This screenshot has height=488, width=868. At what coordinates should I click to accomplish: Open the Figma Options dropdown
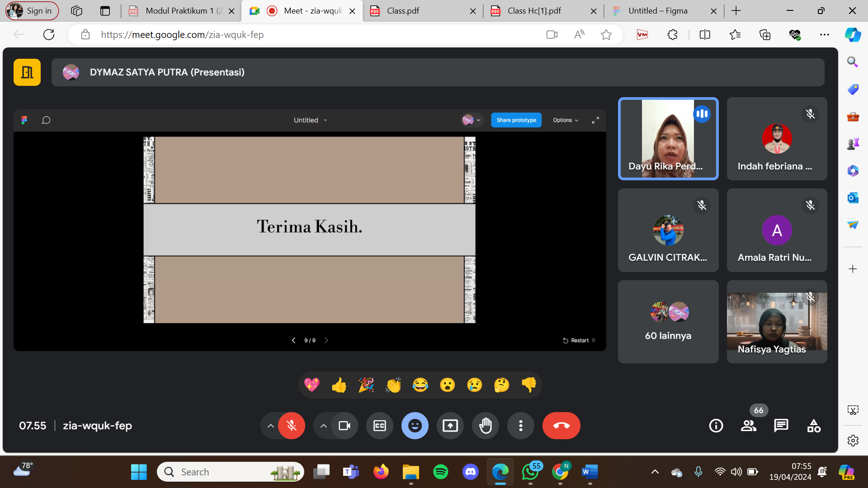565,120
